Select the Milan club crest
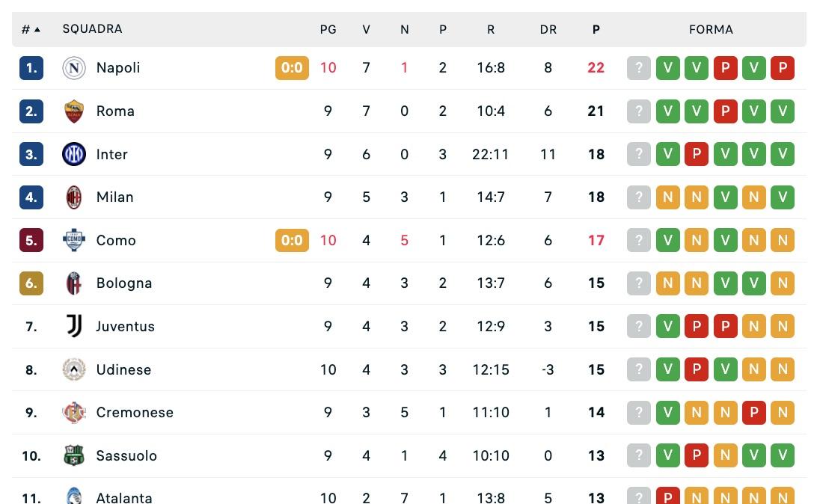The image size is (817, 504). (74, 197)
